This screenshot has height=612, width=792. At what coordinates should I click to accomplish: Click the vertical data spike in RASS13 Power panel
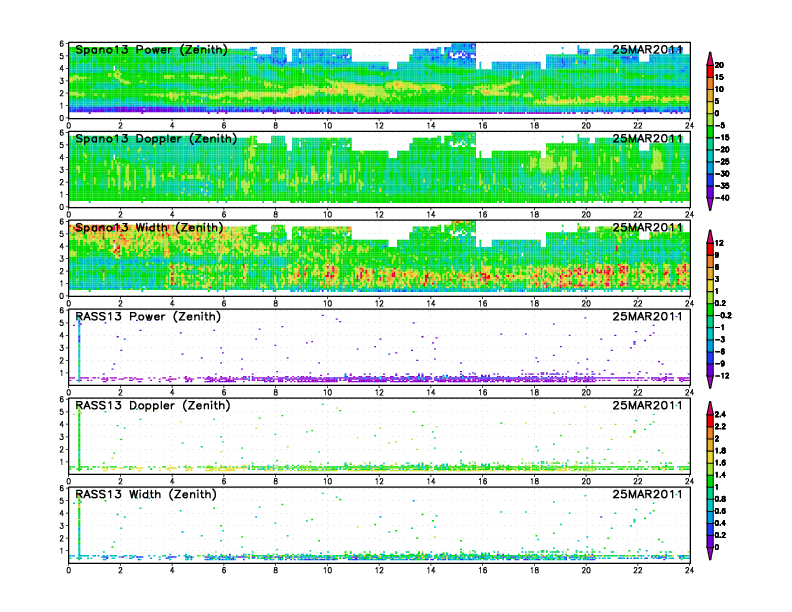[79, 350]
